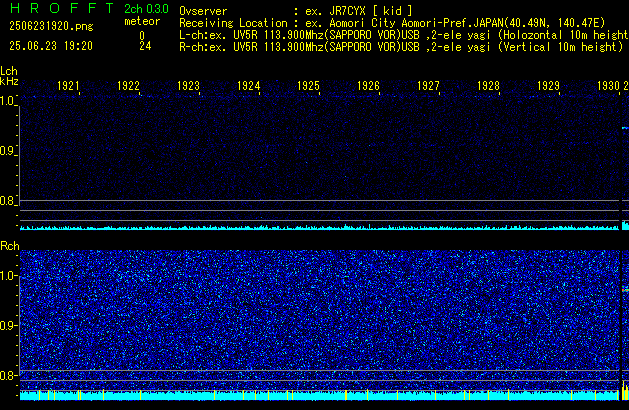Click meteor count value 24
629x410 pixels.
145,46
